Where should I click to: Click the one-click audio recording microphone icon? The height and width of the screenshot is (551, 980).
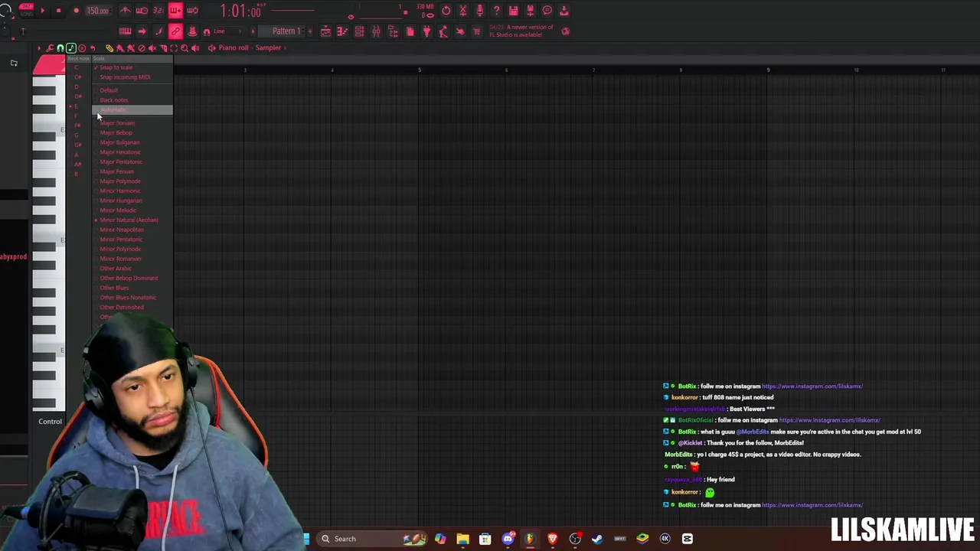coord(479,11)
